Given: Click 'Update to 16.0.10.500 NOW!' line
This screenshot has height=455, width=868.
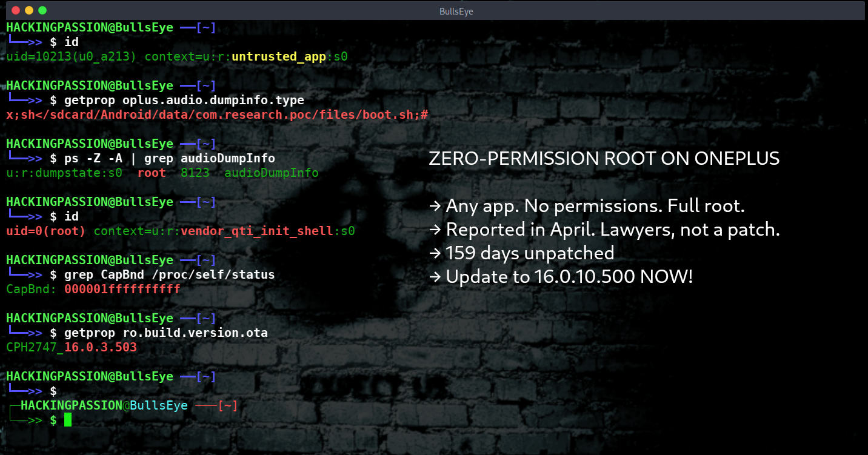Looking at the screenshot, I should pos(561,277).
